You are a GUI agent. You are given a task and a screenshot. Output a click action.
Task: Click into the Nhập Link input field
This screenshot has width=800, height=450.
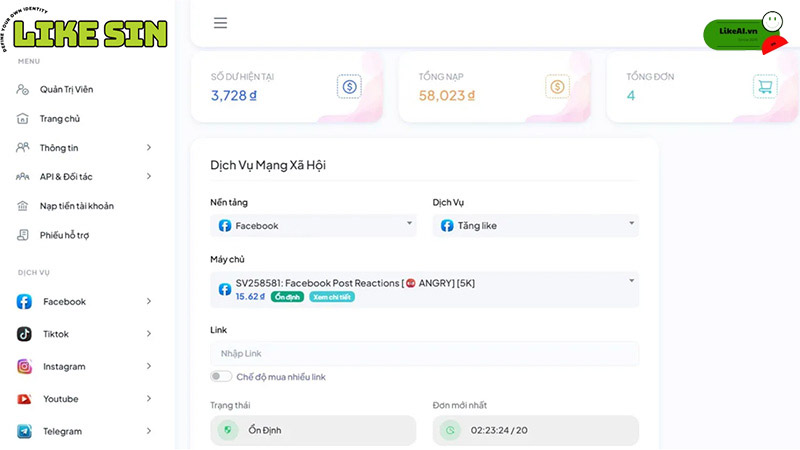pyautogui.click(x=424, y=354)
